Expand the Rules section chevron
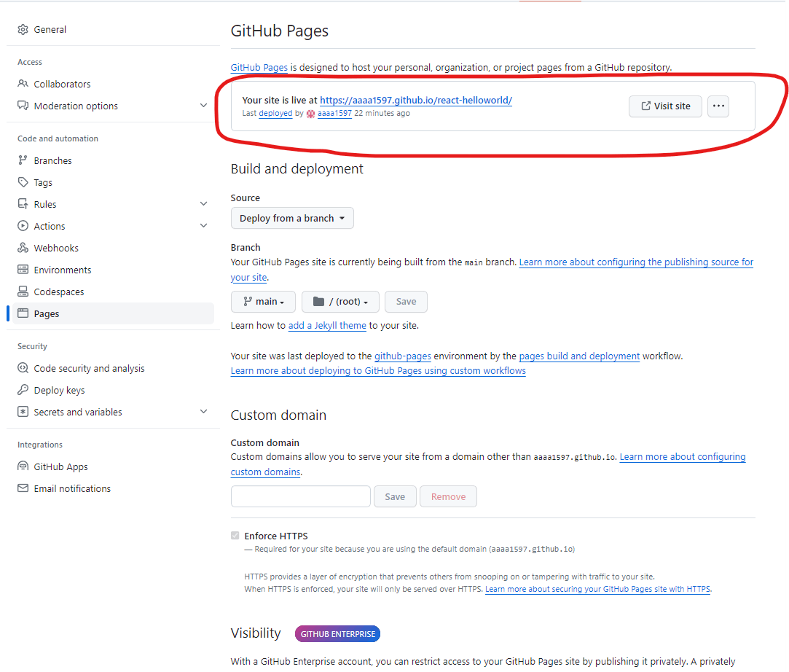The image size is (789, 672). pyautogui.click(x=203, y=204)
